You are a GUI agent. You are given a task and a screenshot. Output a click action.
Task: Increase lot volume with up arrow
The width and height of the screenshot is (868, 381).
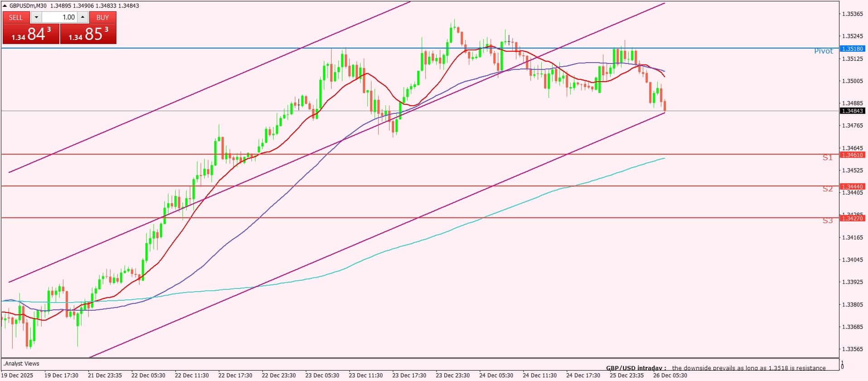click(82, 17)
